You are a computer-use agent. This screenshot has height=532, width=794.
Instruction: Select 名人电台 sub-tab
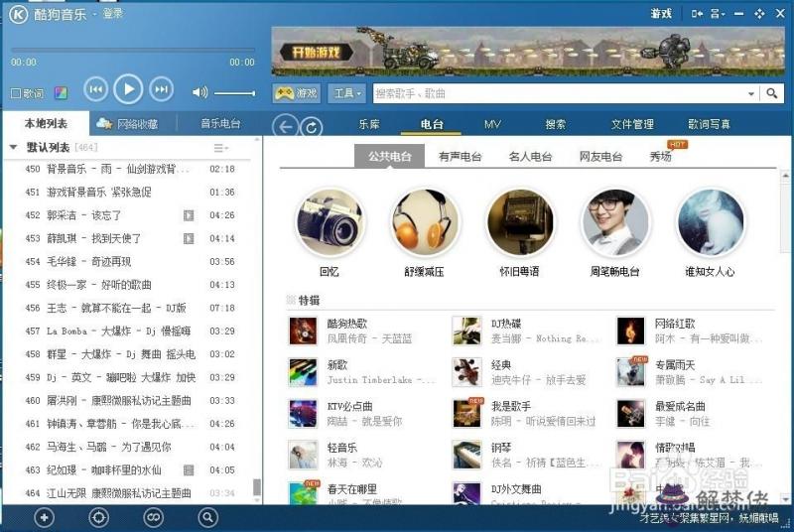(530, 157)
